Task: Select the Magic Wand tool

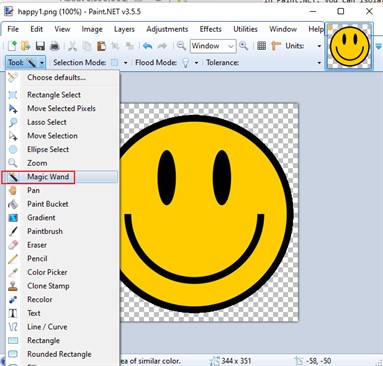Action: point(62,177)
